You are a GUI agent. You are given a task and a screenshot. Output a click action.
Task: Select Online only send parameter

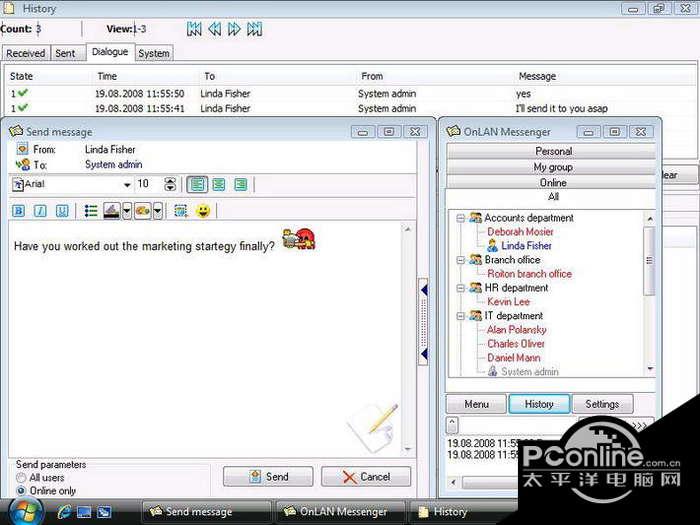(21, 491)
